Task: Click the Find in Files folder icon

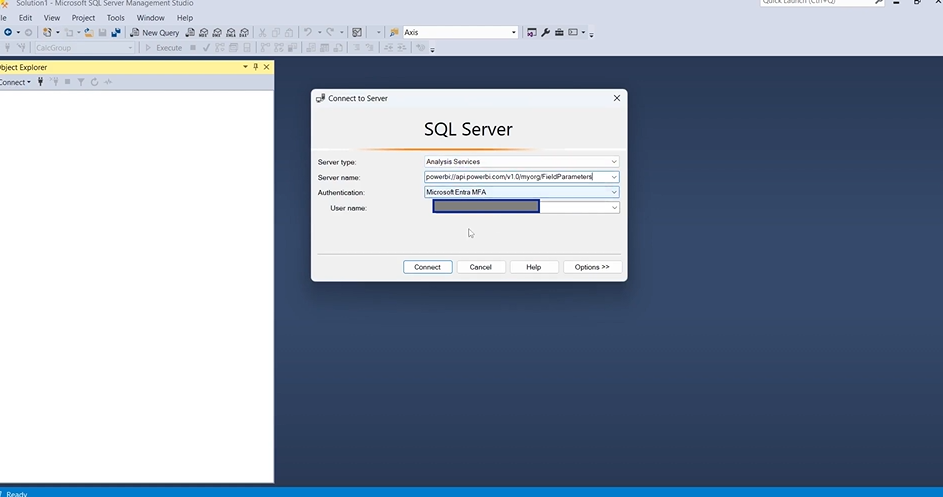Action: [x=394, y=32]
